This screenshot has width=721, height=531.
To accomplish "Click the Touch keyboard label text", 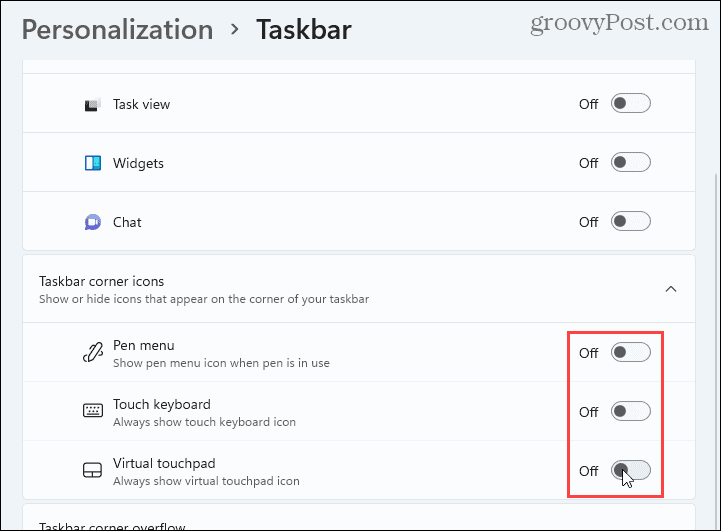I will (160, 404).
